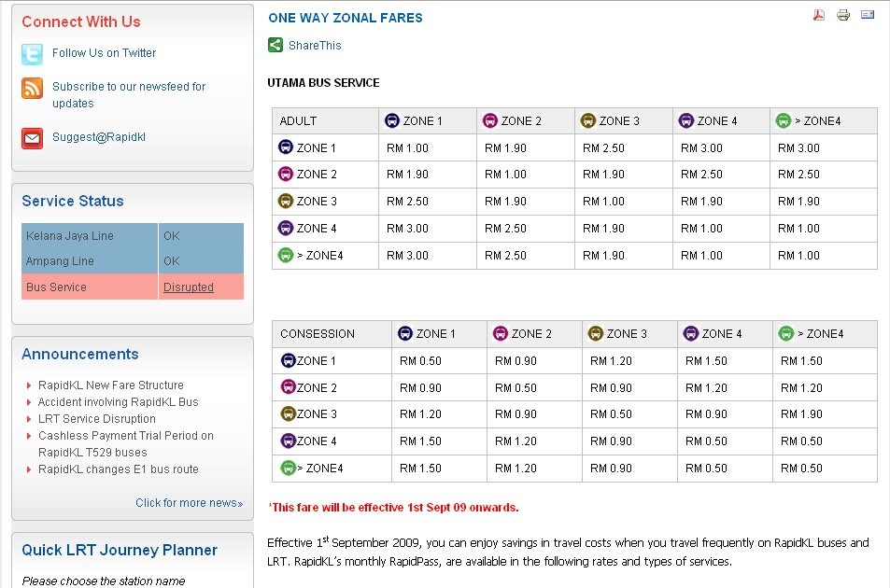The image size is (890, 588).
Task: Click the Twitter bird icon
Action: pyautogui.click(x=32, y=54)
